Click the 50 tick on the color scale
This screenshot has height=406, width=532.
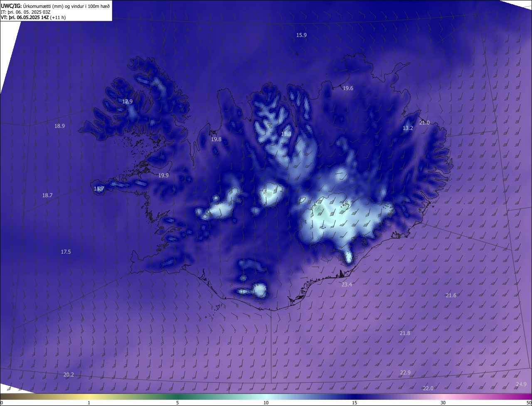(x=529, y=403)
